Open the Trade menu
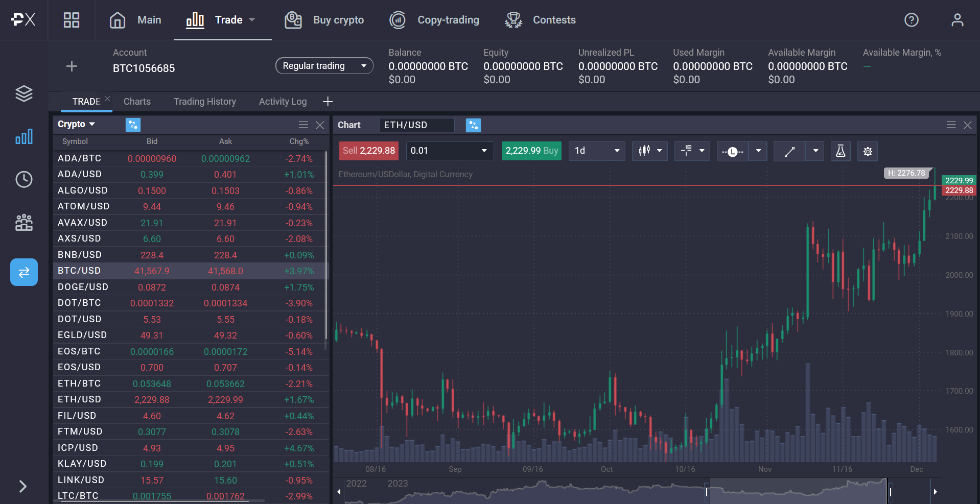980x504 pixels. (x=221, y=20)
